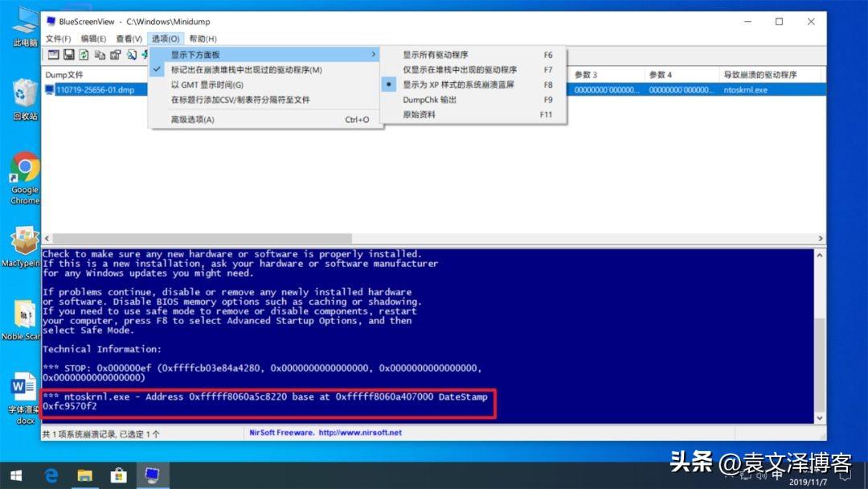Open the 帮助(H) menu

(x=203, y=39)
